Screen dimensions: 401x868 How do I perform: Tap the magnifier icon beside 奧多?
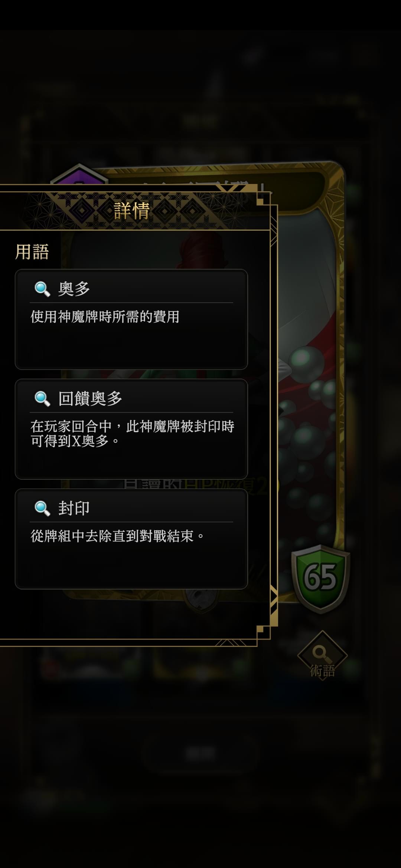coord(42,289)
